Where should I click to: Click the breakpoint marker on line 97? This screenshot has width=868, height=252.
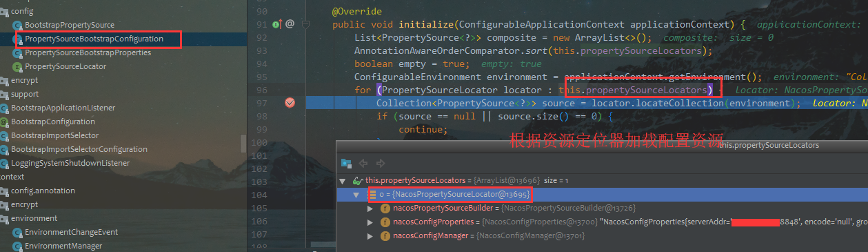tap(290, 103)
